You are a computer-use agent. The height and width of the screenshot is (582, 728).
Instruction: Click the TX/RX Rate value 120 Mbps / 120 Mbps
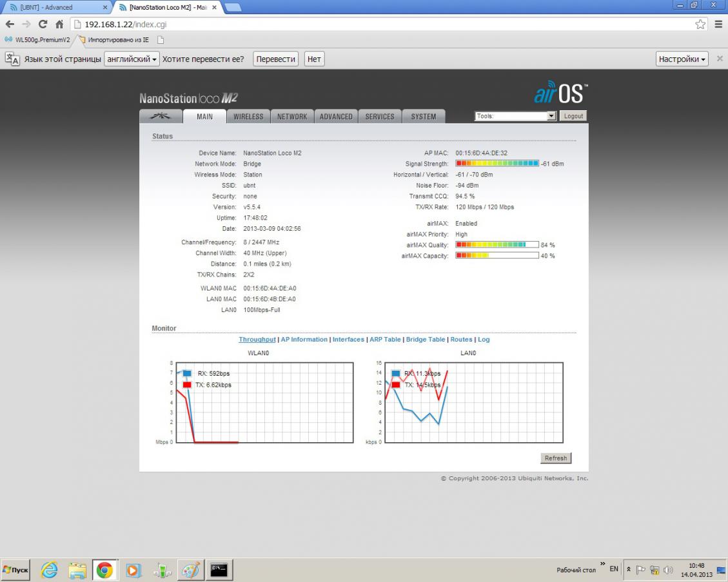click(485, 207)
